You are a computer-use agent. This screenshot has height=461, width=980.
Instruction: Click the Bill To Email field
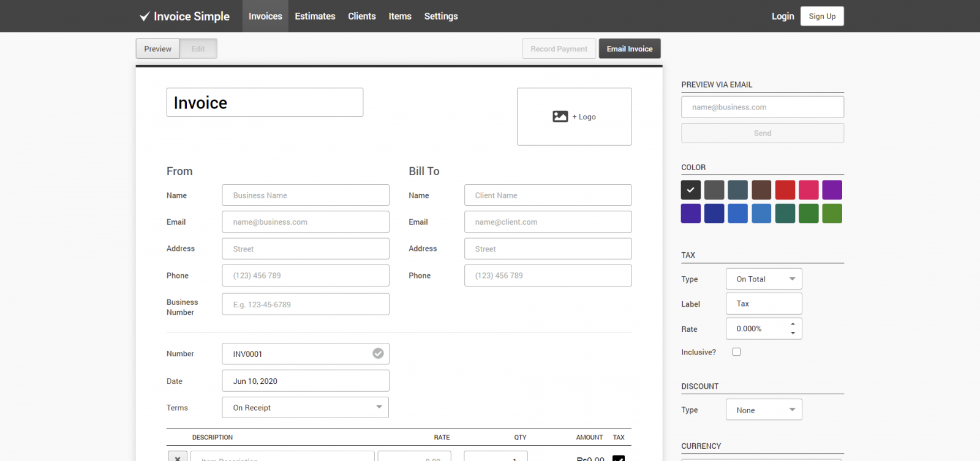click(548, 222)
